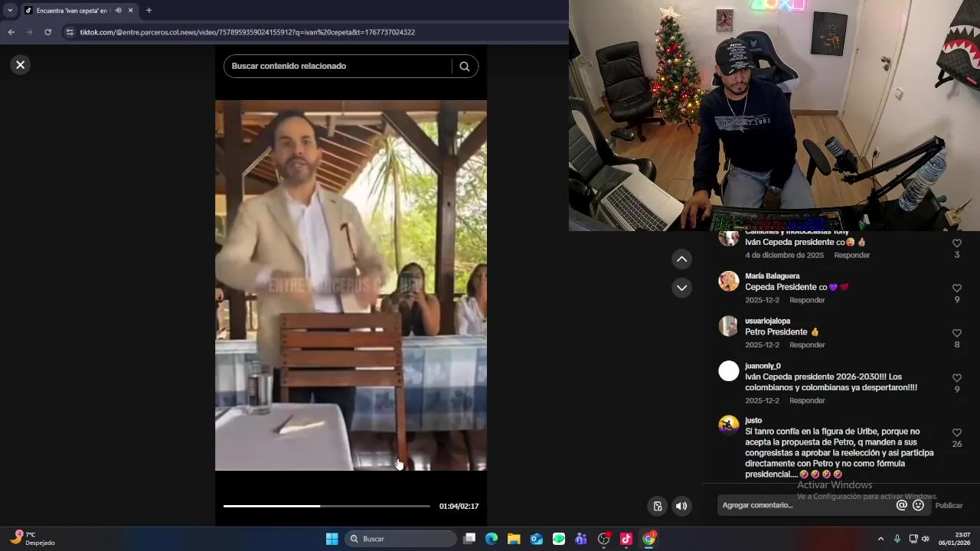Viewport: 980px width, 551px height.
Task: Close the TikTok browser tab
Action: coord(130,10)
